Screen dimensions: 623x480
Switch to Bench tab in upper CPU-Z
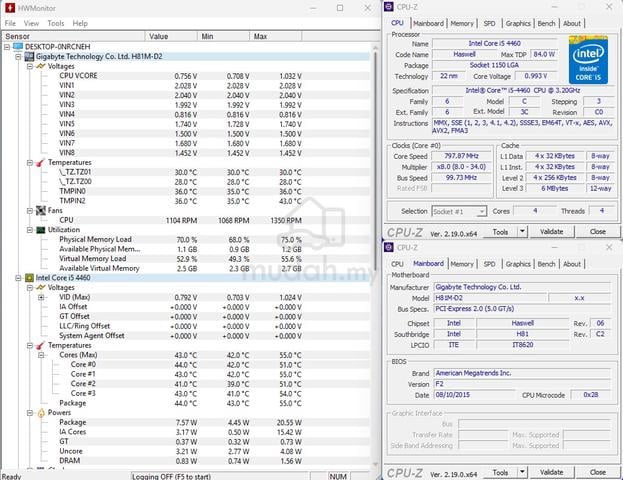point(546,23)
